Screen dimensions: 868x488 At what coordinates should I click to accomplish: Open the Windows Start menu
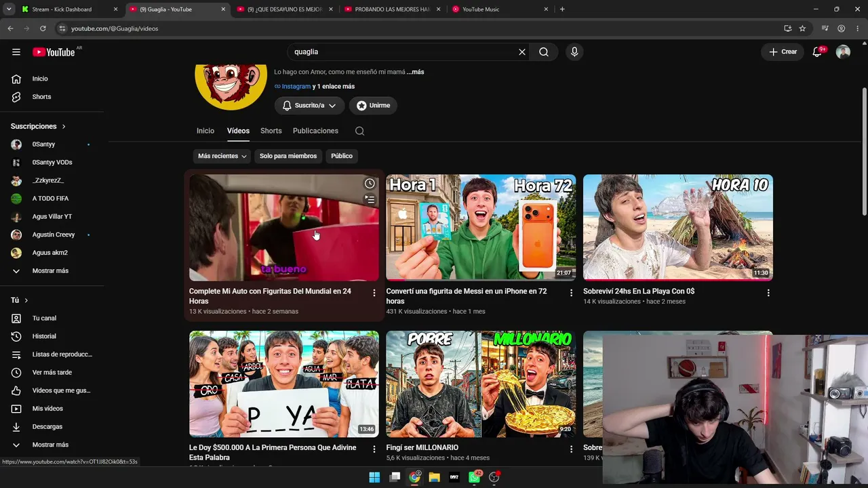[374, 477]
